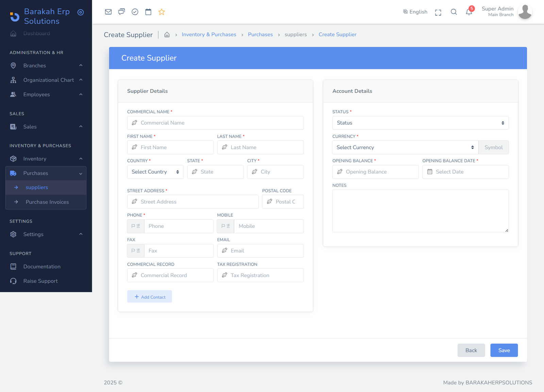The image size is (544, 392).
Task: Switch the language from English
Action: 415,12
